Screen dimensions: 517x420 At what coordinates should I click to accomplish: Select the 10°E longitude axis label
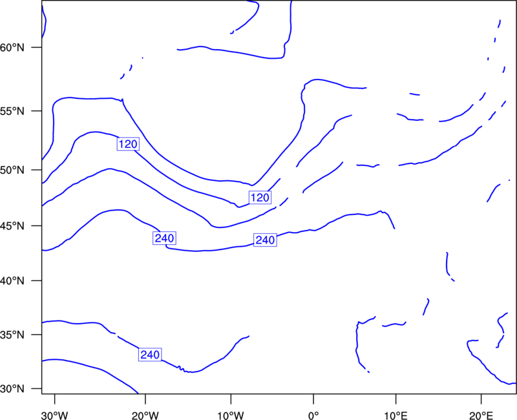tap(396, 415)
